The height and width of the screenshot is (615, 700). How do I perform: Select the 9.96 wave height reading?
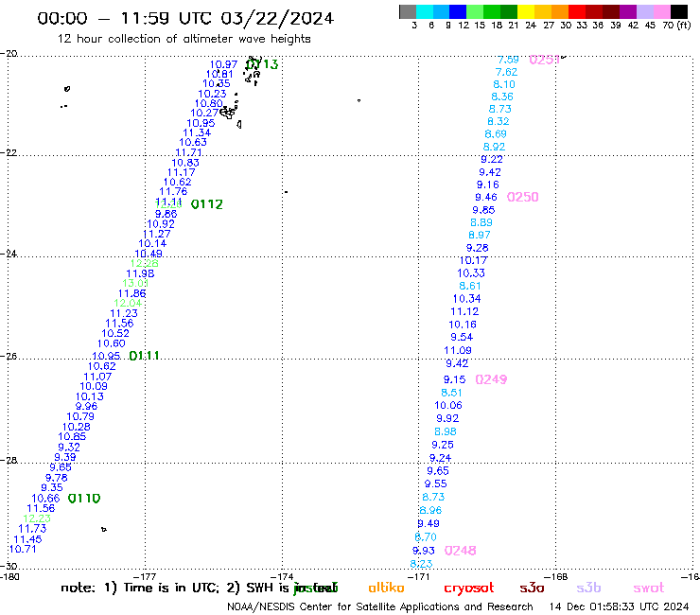[86, 407]
